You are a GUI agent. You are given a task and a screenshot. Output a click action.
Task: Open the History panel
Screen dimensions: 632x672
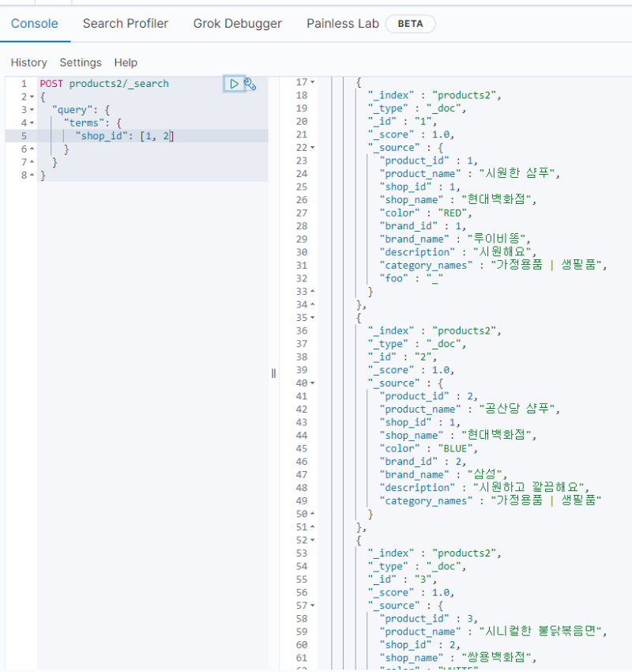[x=28, y=62]
